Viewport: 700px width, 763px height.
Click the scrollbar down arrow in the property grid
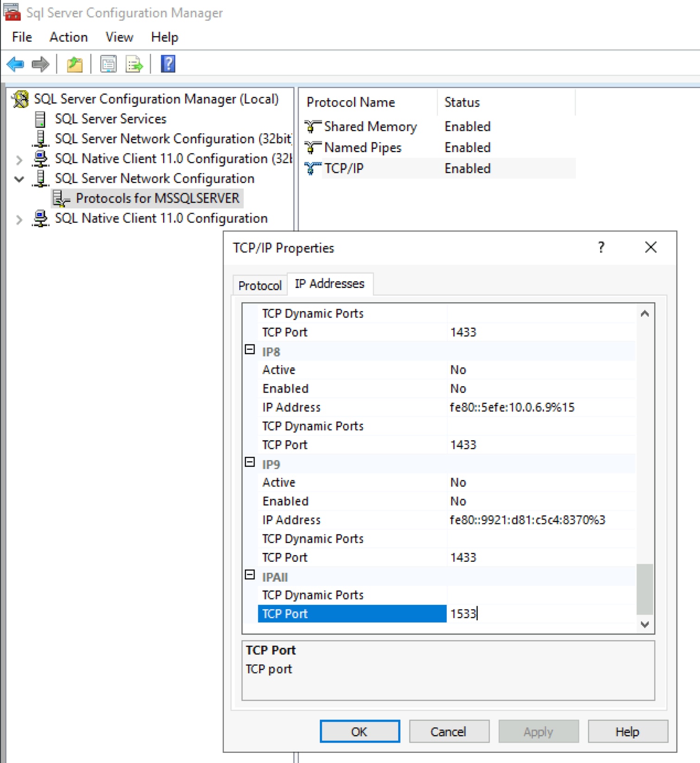(644, 624)
